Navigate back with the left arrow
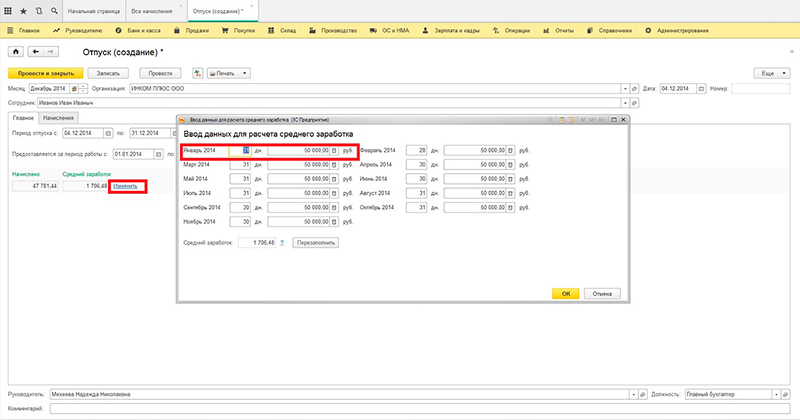800x420 pixels. (x=36, y=52)
